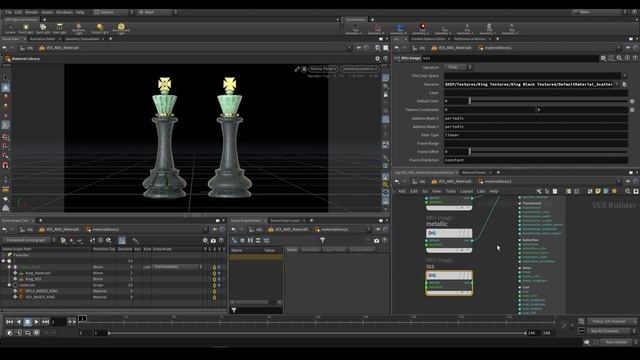Viewport: 640px width, 360px height.
Task: Click the yellow sticky note icon in network toolbar
Action: coord(598,191)
